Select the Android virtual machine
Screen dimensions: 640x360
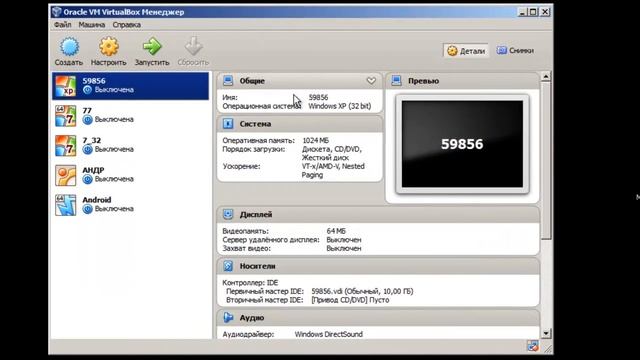pos(130,205)
